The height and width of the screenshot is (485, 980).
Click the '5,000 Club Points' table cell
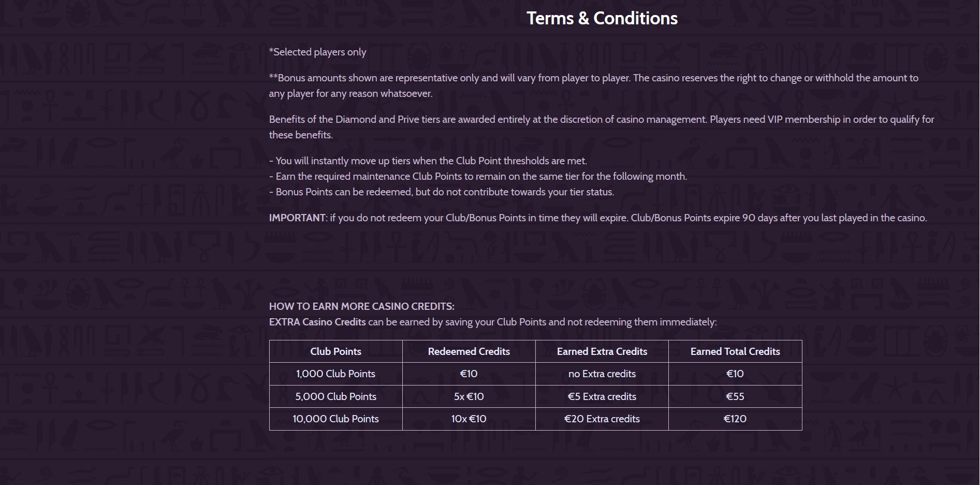click(336, 396)
